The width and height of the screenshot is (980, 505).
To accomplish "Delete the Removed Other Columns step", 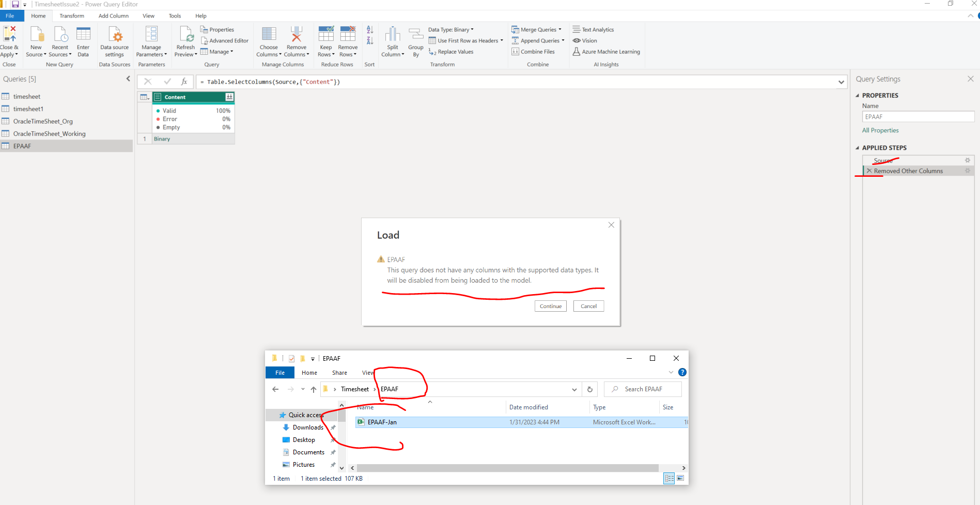I will point(869,171).
